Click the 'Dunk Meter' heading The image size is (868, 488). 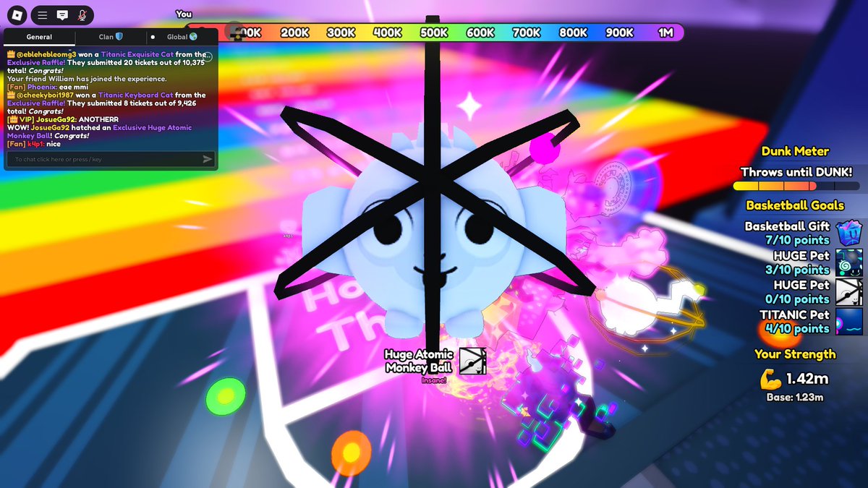(x=795, y=151)
